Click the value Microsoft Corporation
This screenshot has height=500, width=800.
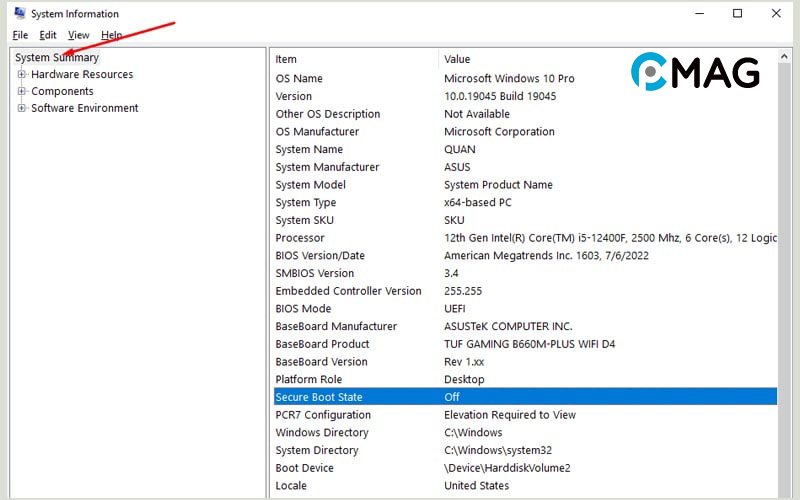pos(499,132)
